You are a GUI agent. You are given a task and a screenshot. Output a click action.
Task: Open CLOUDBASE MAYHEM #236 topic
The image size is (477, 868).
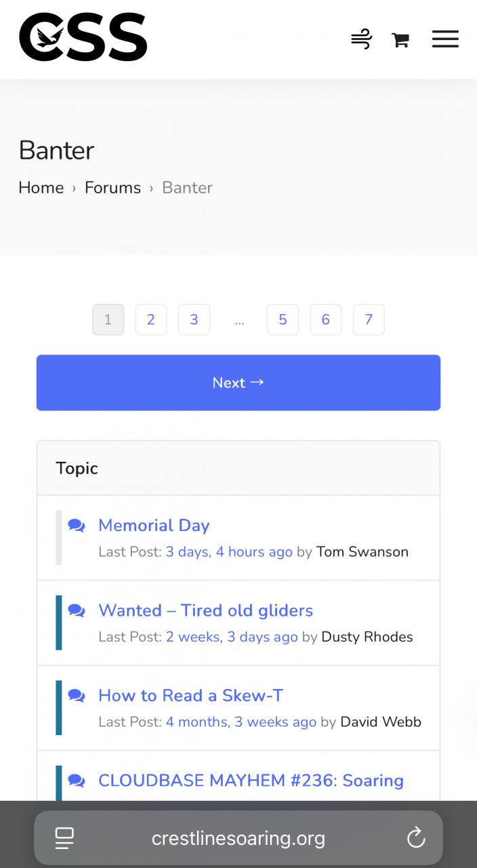[251, 781]
